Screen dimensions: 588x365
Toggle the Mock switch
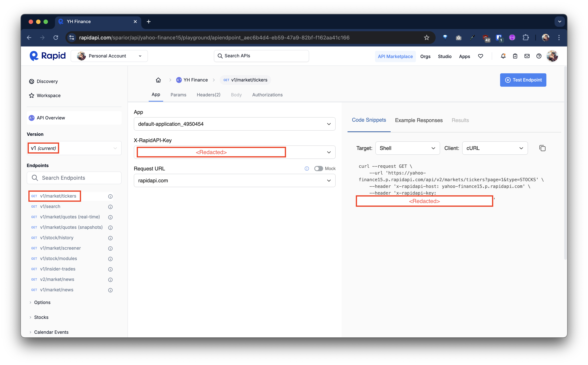click(319, 169)
